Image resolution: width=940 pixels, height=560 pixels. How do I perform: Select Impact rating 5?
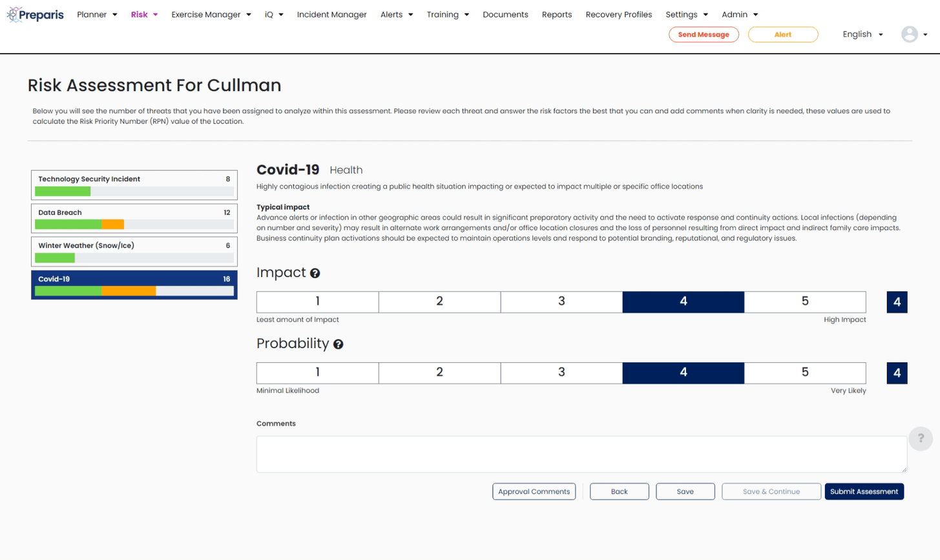[804, 302]
